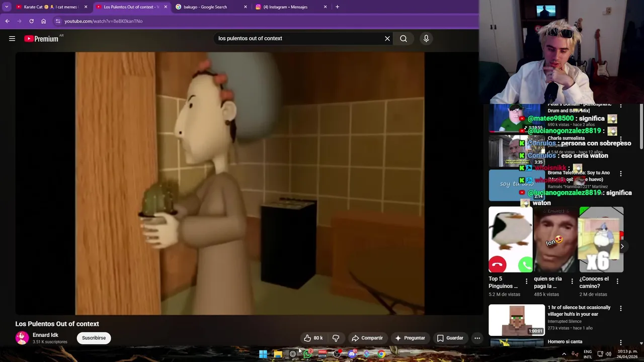This screenshot has height=362, width=644.
Task: Open Homero si canta video title
Action: point(565,342)
